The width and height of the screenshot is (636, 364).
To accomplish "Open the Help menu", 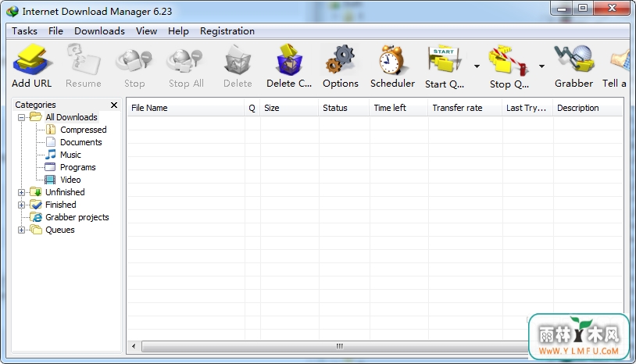I will [178, 31].
